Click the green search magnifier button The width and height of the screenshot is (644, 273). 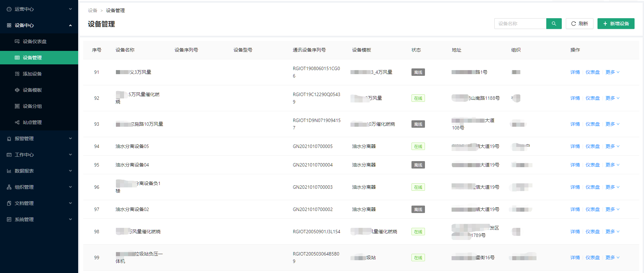point(554,24)
